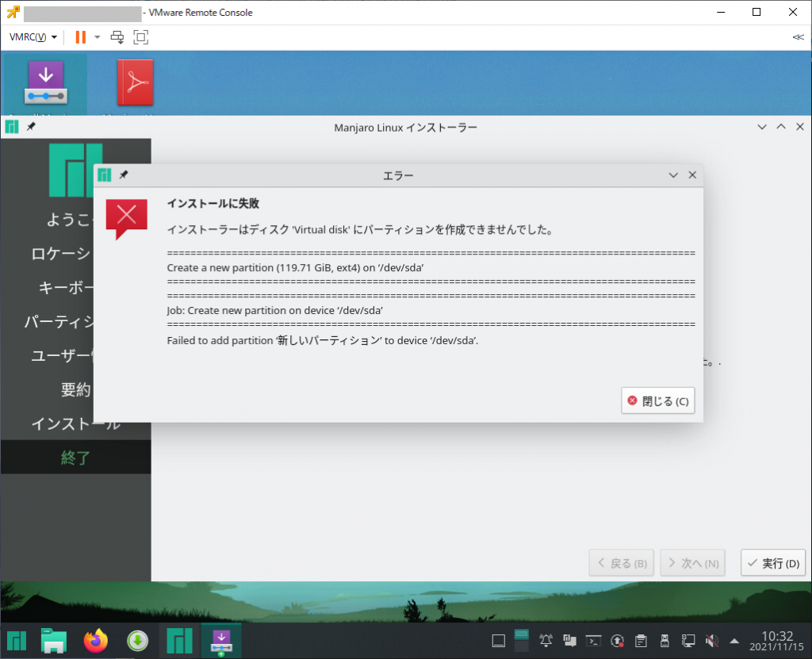Minimize installer window with down chevron
Screen dimensions: 812x659
(762, 126)
